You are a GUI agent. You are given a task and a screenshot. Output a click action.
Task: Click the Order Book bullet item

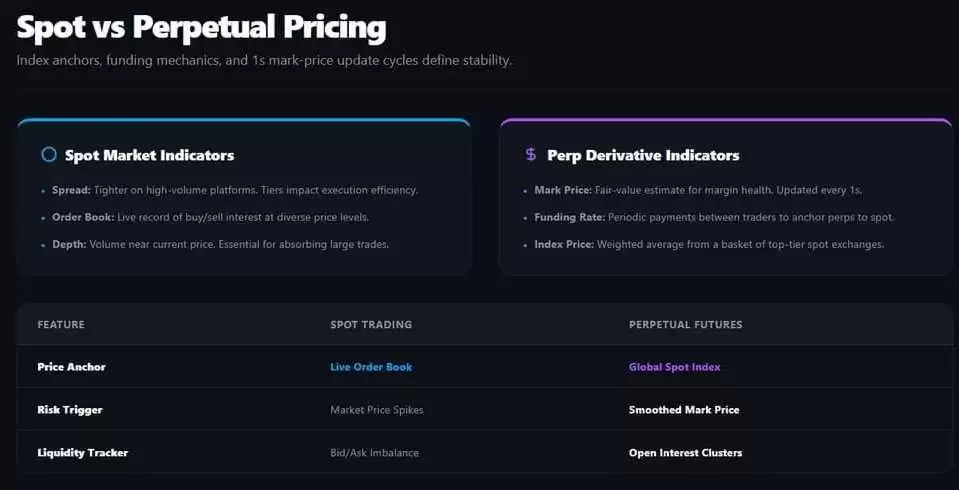(210, 217)
